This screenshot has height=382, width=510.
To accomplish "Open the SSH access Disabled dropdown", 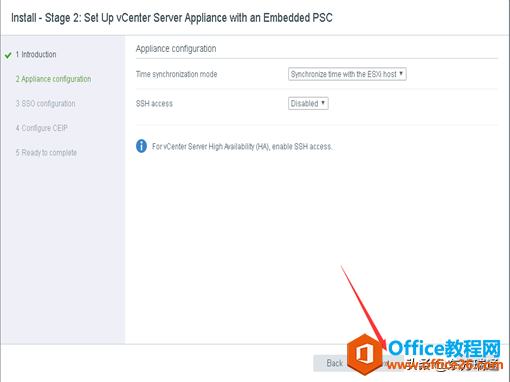I will pyautogui.click(x=308, y=103).
